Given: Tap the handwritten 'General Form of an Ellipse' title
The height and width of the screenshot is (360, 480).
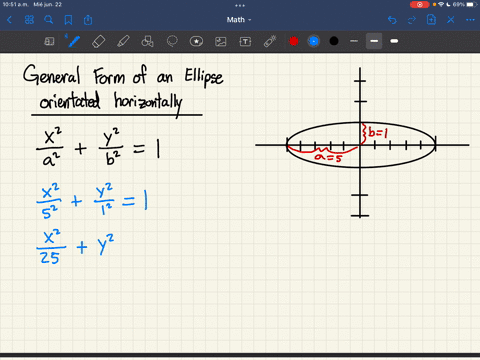Looking at the screenshot, I should [x=123, y=75].
